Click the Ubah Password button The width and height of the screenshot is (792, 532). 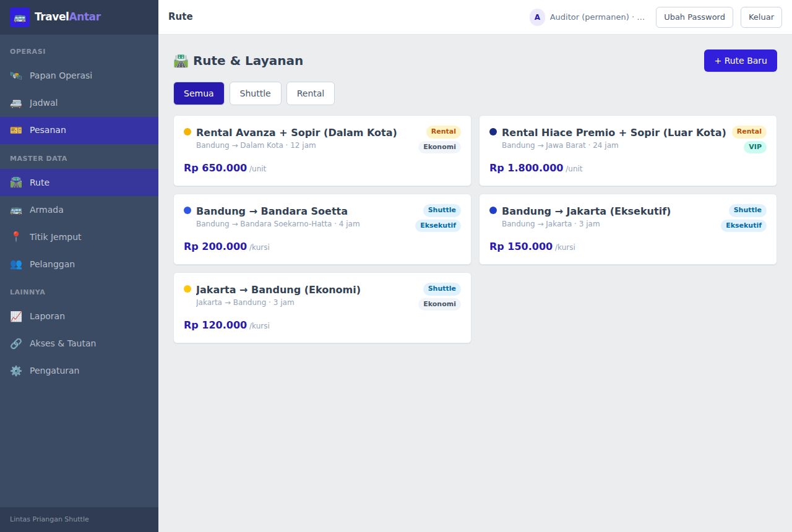click(x=694, y=17)
